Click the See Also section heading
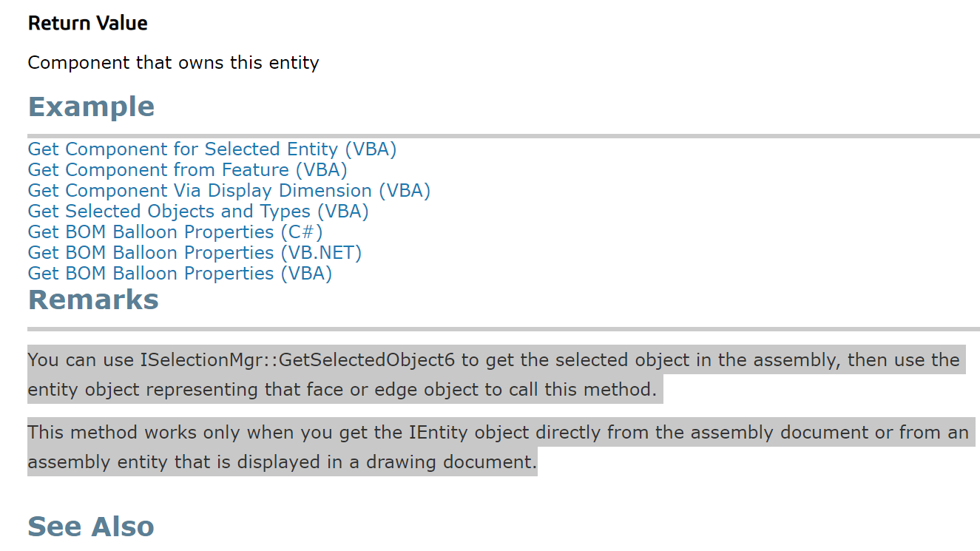Image resolution: width=980 pixels, height=551 pixels. (91, 527)
